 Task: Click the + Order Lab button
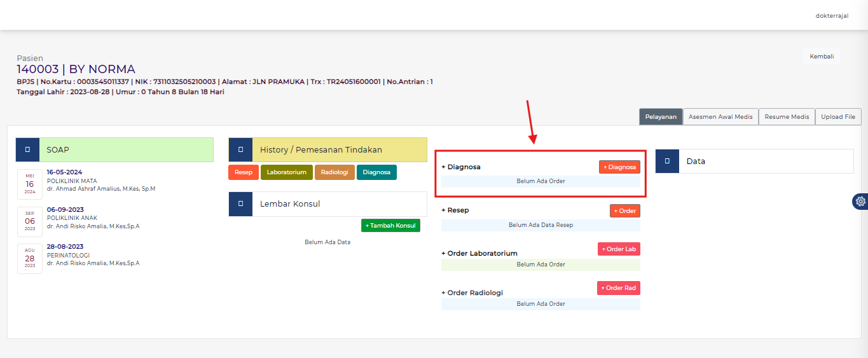pos(619,249)
